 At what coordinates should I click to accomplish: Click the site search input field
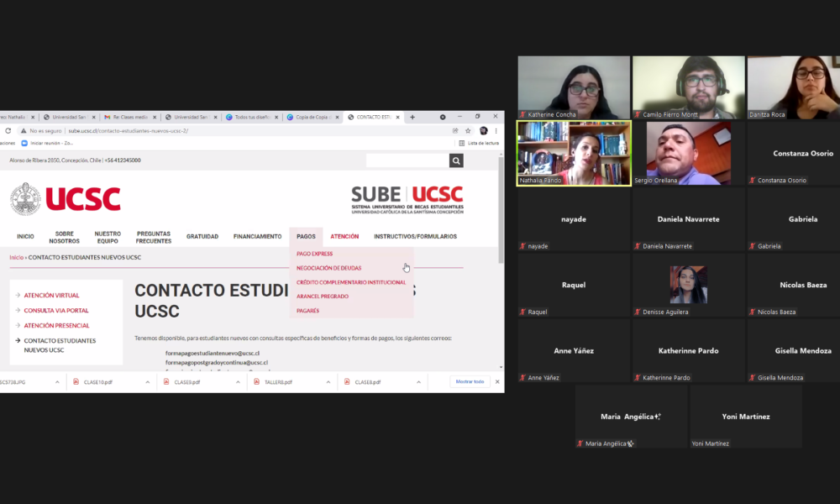tap(407, 160)
